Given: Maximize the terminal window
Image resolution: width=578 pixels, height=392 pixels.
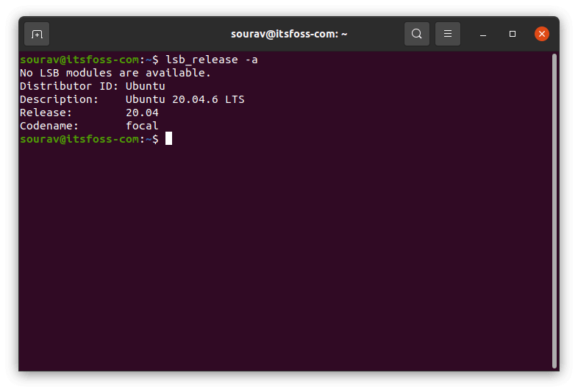Looking at the screenshot, I should coord(513,34).
